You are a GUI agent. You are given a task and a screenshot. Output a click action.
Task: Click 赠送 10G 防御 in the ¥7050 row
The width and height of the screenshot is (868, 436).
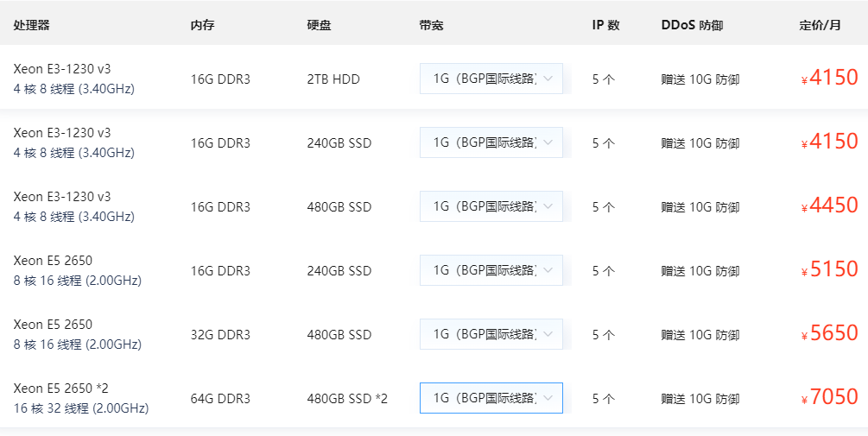point(700,398)
